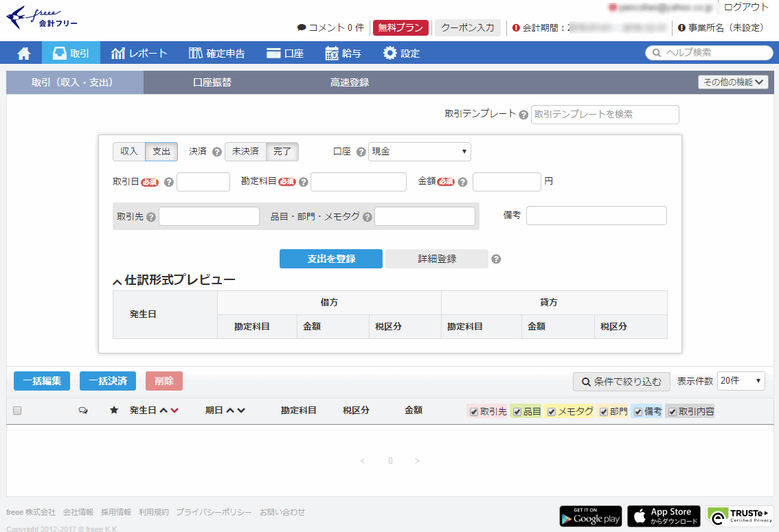Open help icon beside 詳細登録 button
Viewport: 779px width, 532px height.
(496, 259)
